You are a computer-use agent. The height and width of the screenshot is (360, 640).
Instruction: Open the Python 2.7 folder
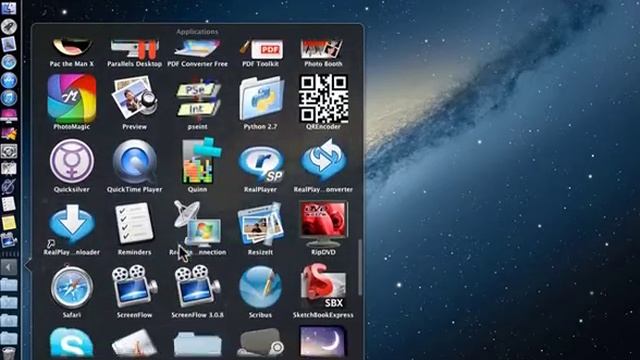click(260, 98)
